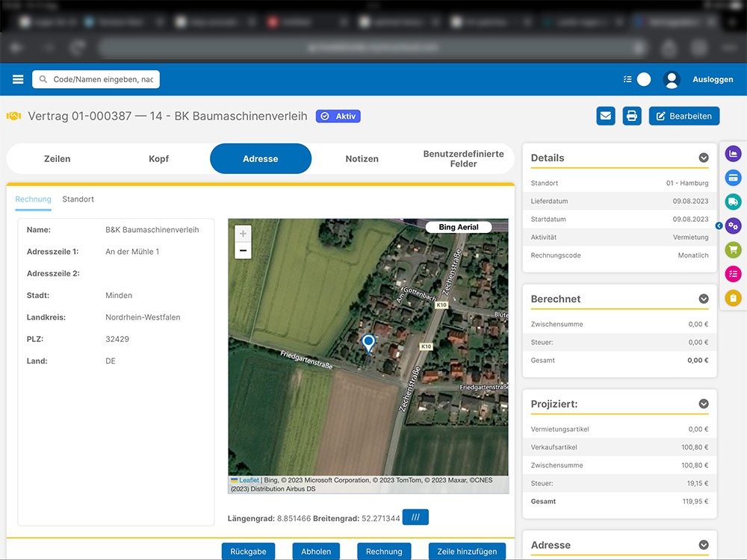Open the pink checklist sidebar icon

[734, 274]
